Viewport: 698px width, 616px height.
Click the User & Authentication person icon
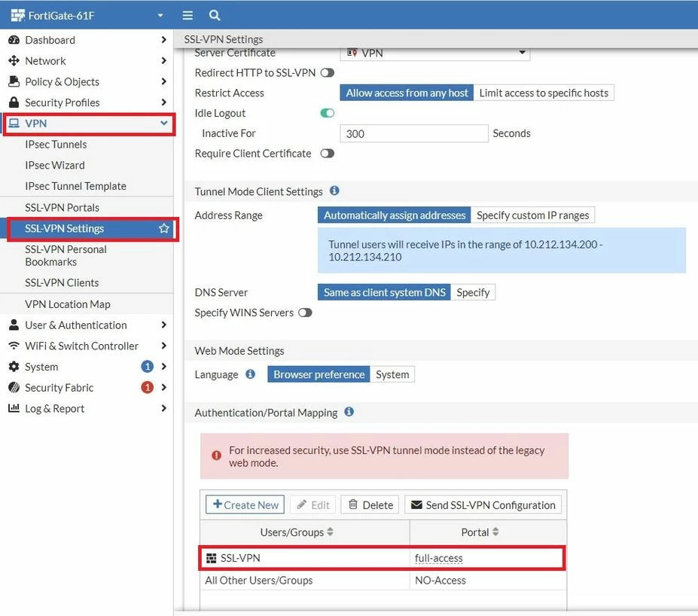(14, 325)
